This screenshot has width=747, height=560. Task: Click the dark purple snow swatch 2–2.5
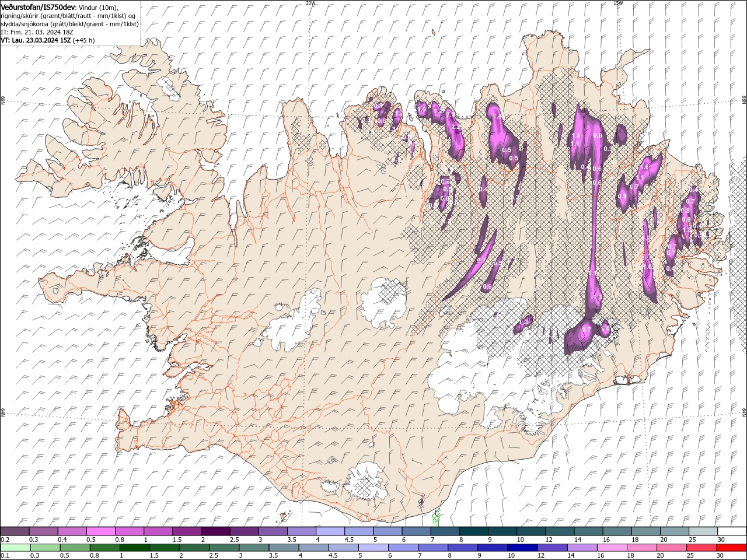tap(215, 531)
